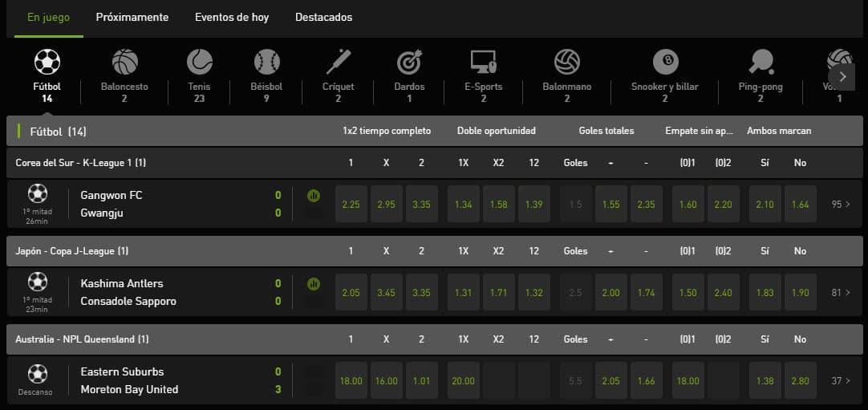Pick draw odds 3.45 for Kashima Antlers match
The image size is (868, 410).
386,292
